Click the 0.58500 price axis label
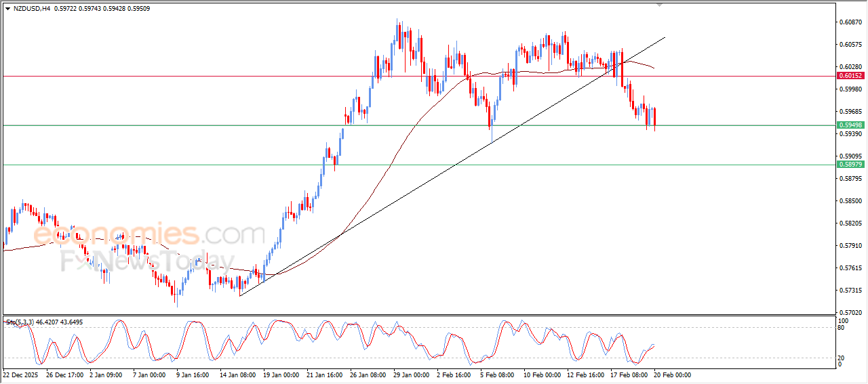Screen dimensions: 868x384 pos(850,201)
